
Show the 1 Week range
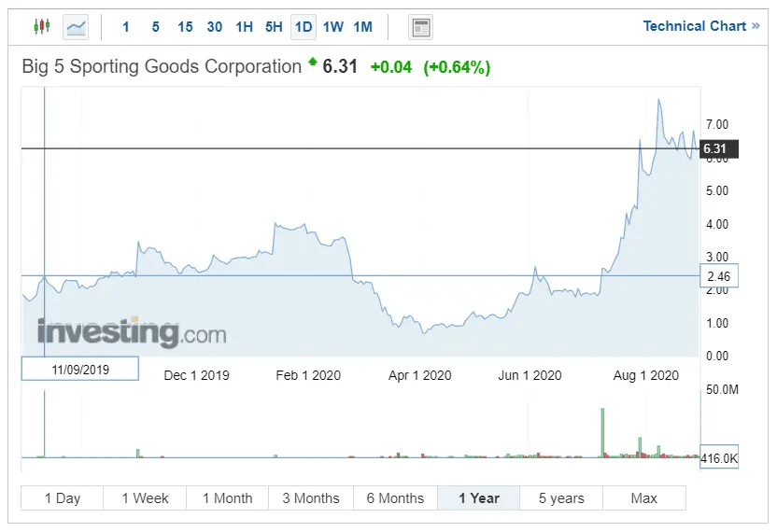click(145, 497)
